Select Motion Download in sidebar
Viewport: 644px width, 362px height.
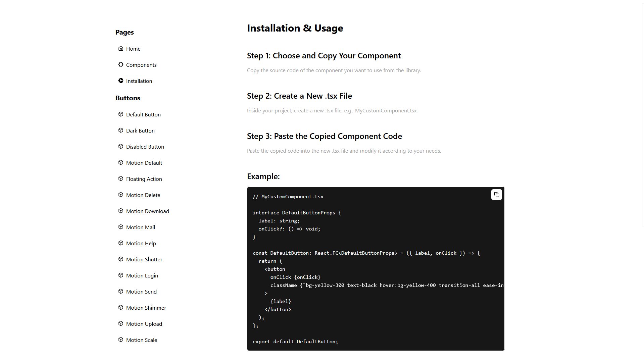click(x=147, y=211)
